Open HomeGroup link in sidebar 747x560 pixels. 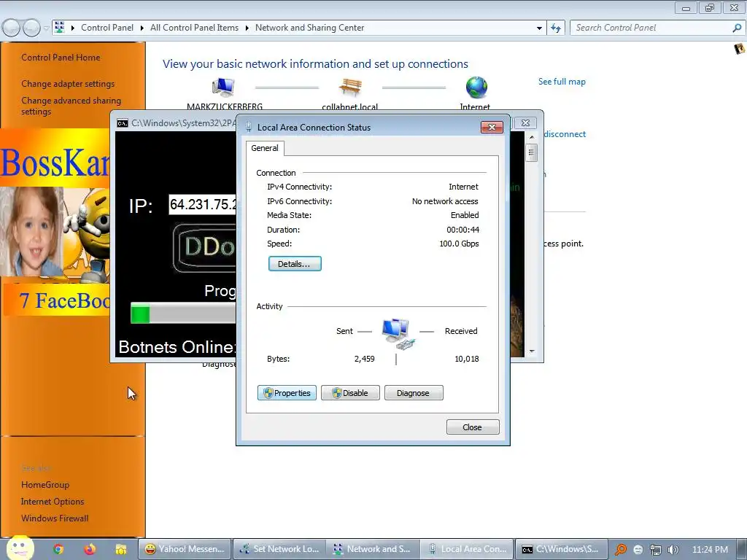pos(45,485)
